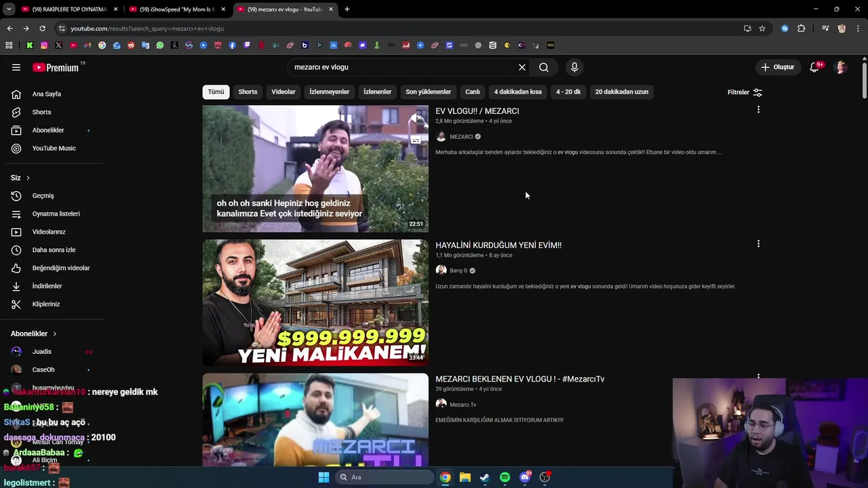The height and width of the screenshot is (488, 868).
Task: Open the Instagram bookmark
Action: pyautogui.click(x=44, y=45)
